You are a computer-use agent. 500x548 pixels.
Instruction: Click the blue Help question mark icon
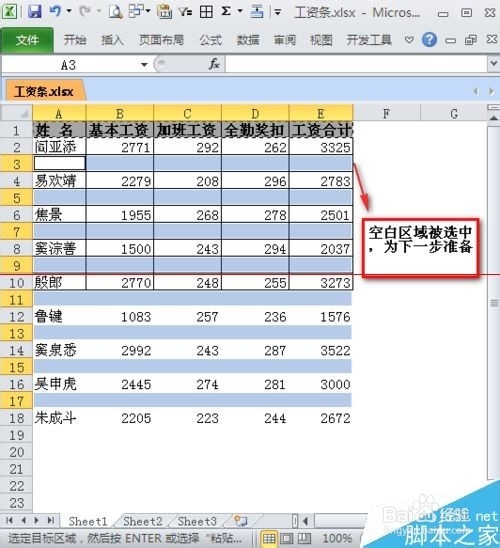click(429, 39)
